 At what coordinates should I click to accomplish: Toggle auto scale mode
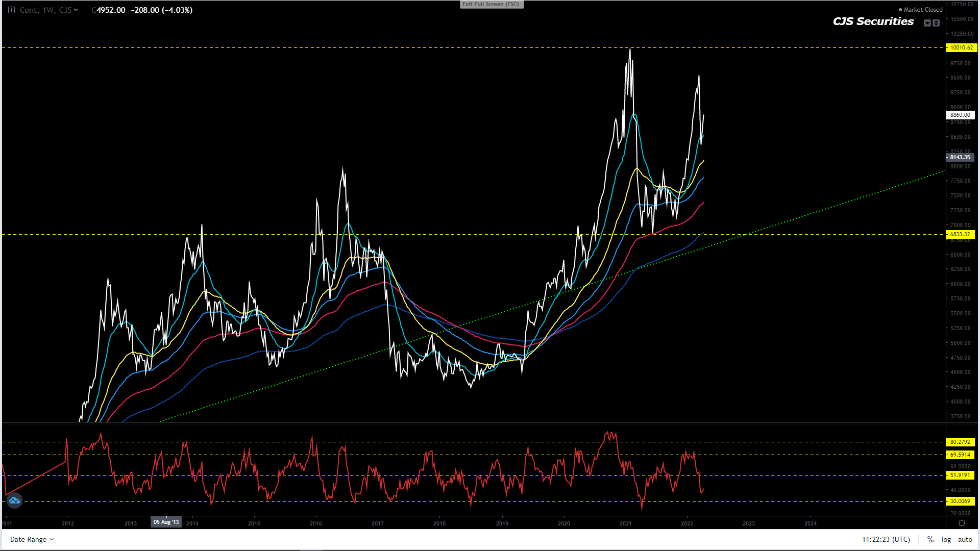[965, 539]
